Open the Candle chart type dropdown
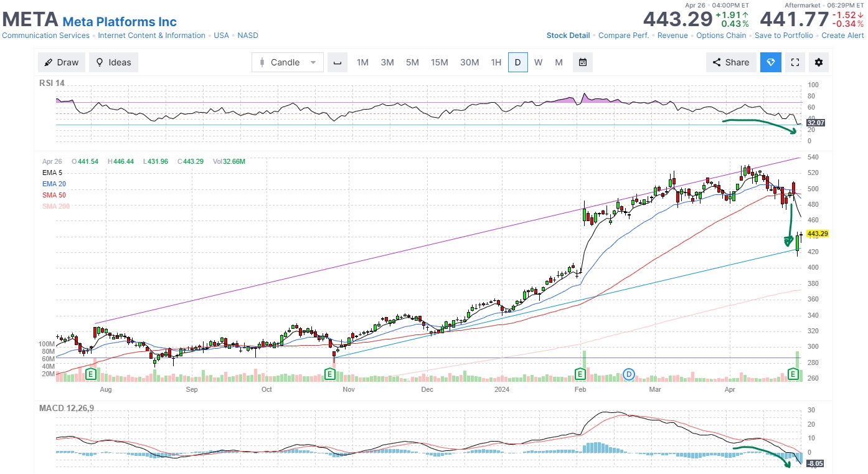This screenshot has height=474, width=868. click(288, 62)
